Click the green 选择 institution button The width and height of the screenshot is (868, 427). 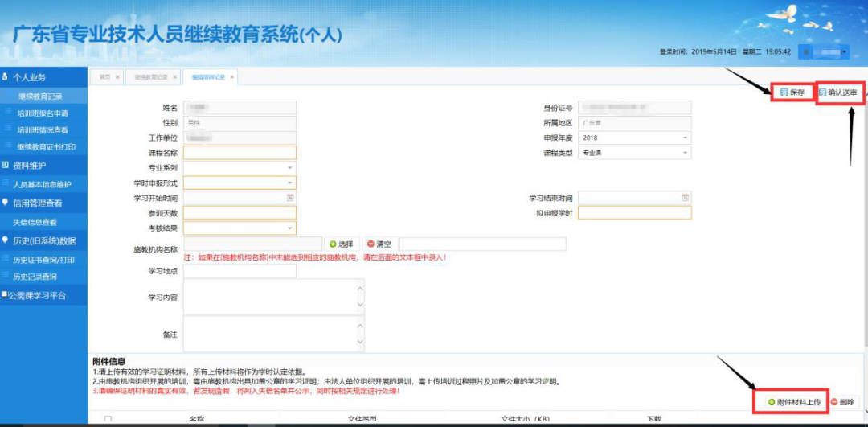(341, 244)
